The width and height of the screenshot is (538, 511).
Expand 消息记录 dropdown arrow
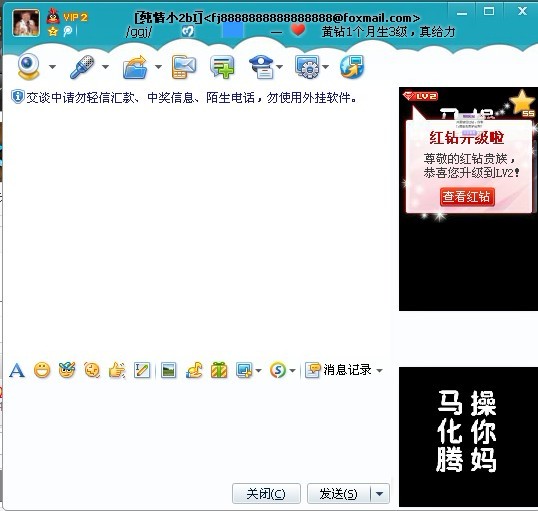pyautogui.click(x=379, y=371)
